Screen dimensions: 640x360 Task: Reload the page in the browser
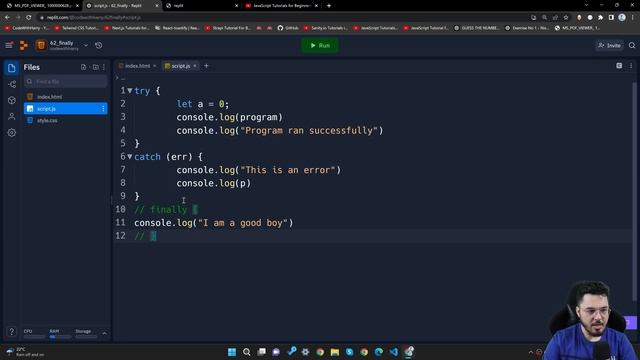(29, 17)
